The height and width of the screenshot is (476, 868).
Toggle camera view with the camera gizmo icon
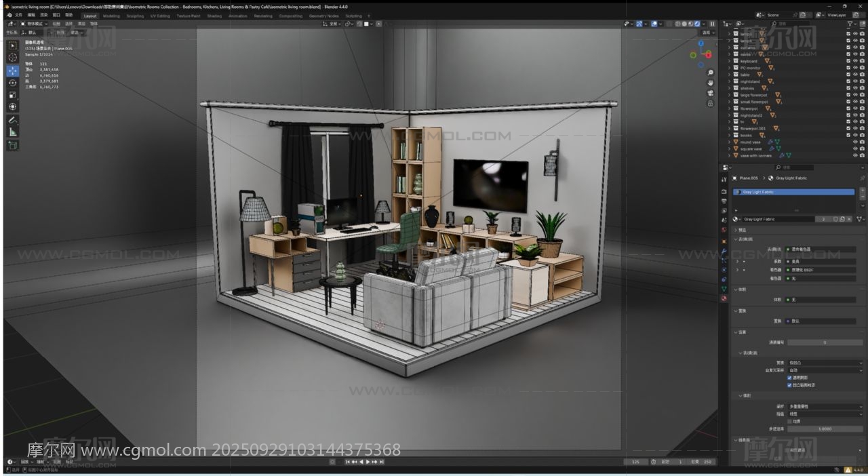710,93
